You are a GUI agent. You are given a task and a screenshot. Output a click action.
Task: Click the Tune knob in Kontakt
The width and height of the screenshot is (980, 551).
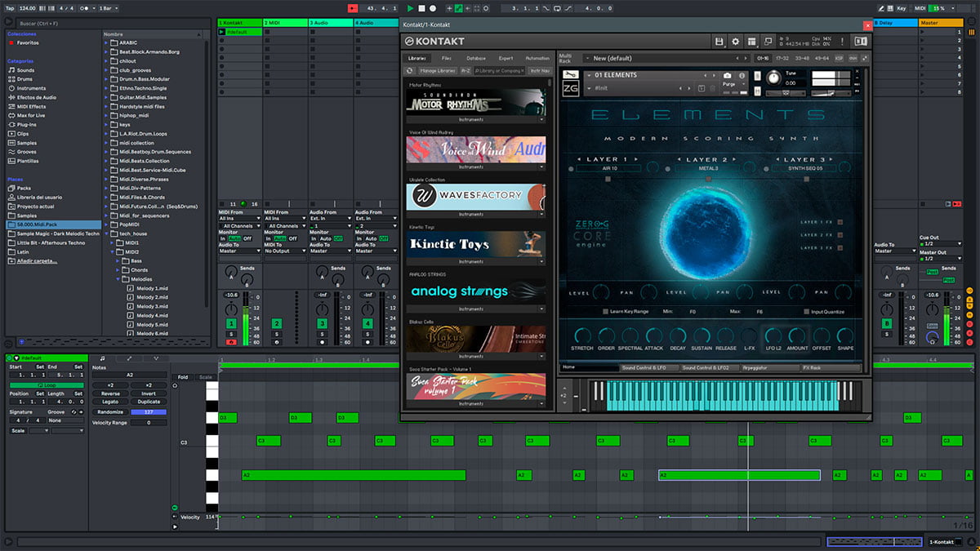click(x=773, y=78)
